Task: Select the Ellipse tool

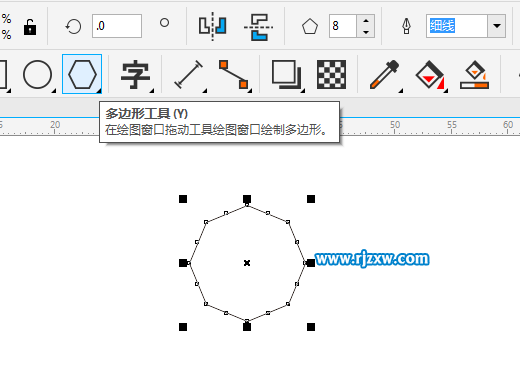Action: 37,74
